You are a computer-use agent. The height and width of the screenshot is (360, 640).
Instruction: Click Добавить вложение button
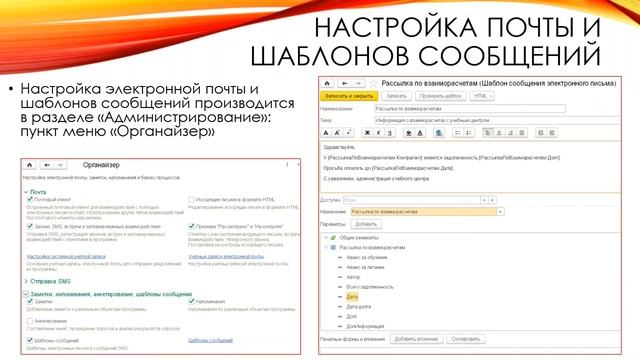coord(416,339)
